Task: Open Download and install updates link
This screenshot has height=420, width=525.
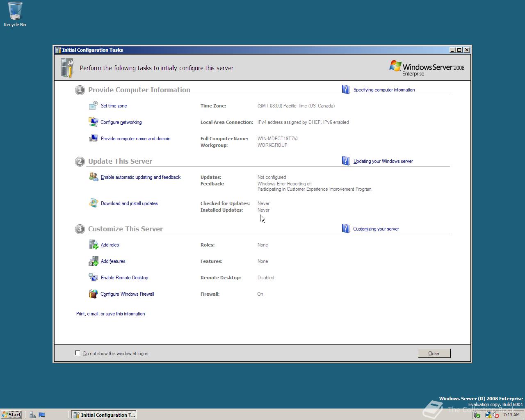Action: coord(129,203)
